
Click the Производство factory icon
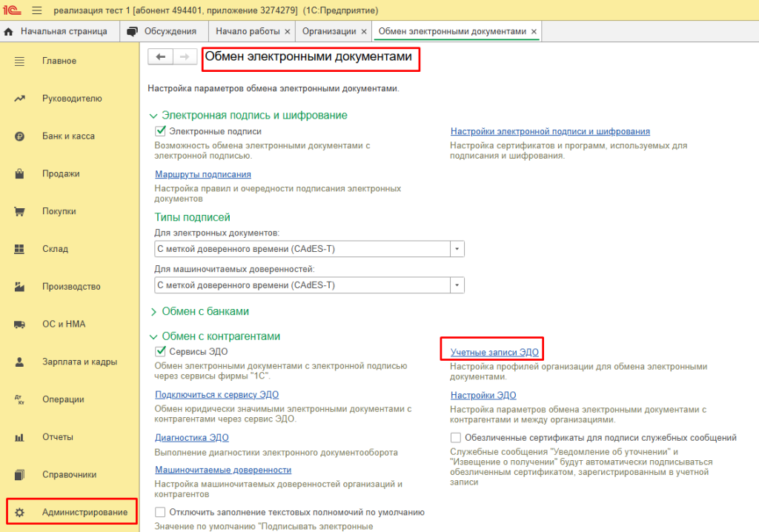[19, 287]
